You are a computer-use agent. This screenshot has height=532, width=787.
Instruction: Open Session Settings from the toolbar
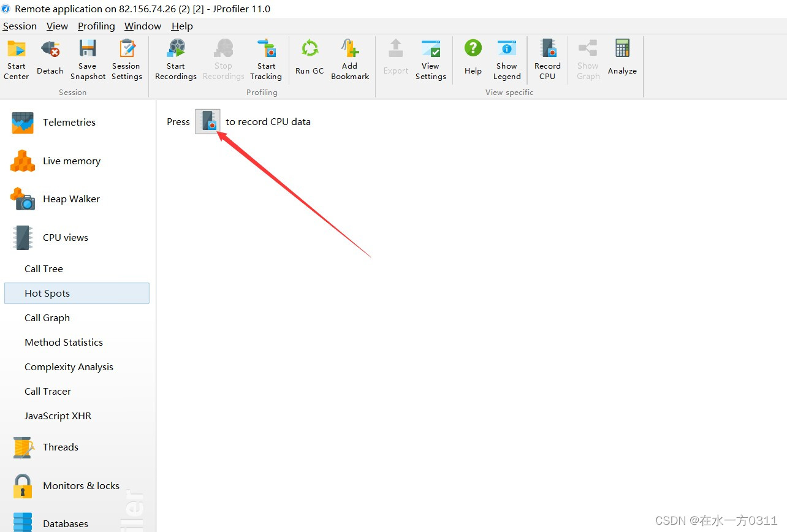[x=127, y=59]
